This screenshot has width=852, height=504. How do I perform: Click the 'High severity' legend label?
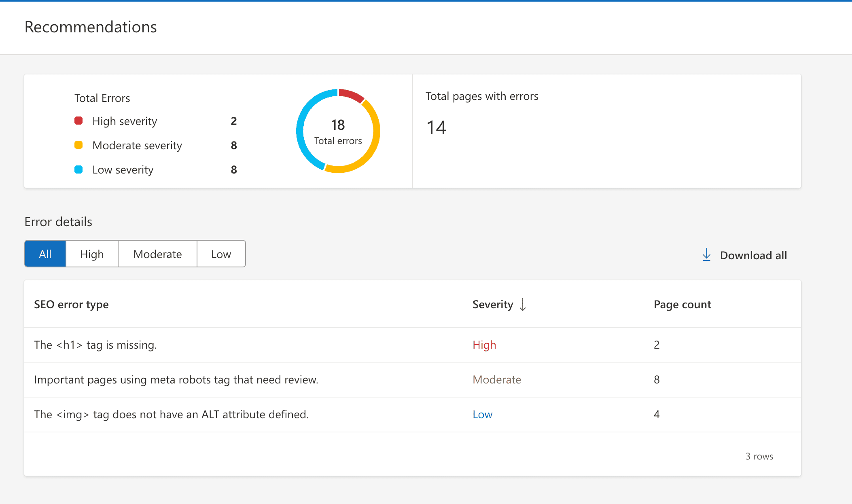[x=125, y=121]
